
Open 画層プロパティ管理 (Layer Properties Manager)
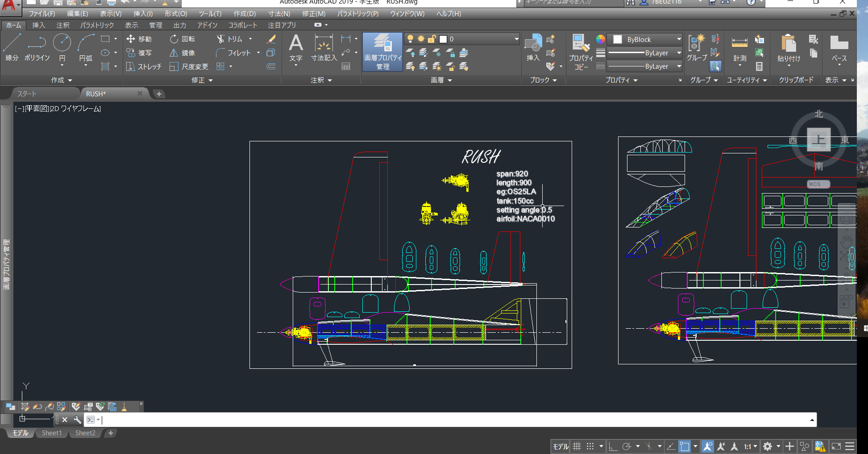click(x=383, y=52)
